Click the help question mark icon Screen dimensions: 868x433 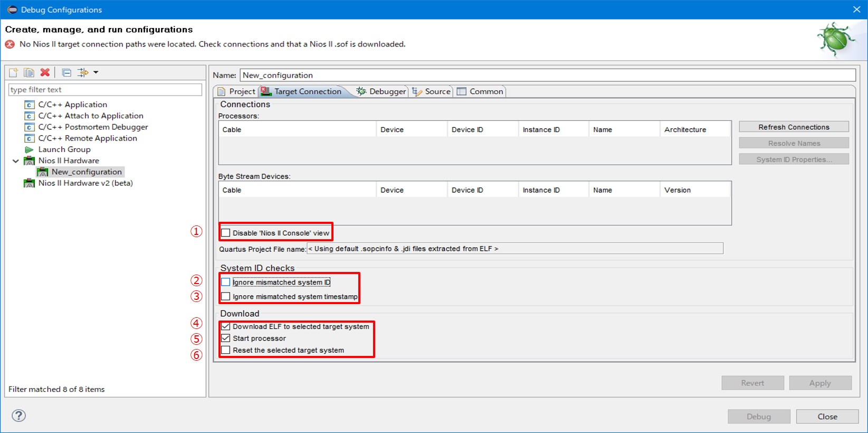point(18,416)
